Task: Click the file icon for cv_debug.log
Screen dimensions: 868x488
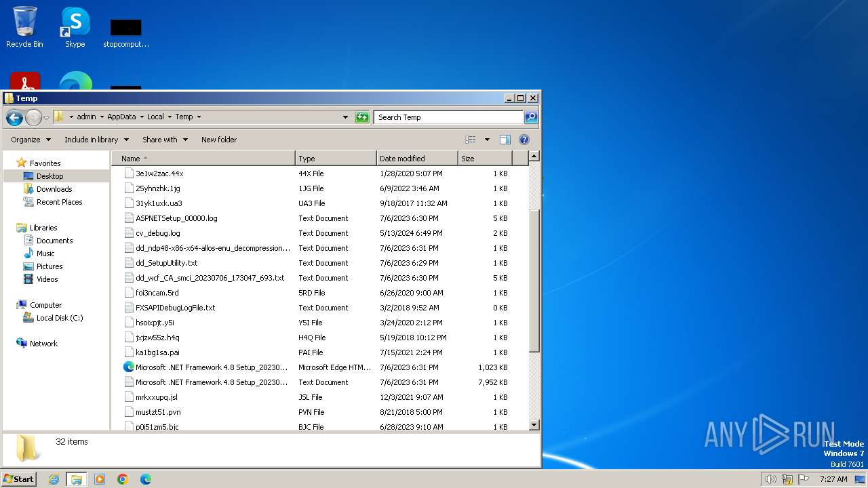Action: pos(130,233)
